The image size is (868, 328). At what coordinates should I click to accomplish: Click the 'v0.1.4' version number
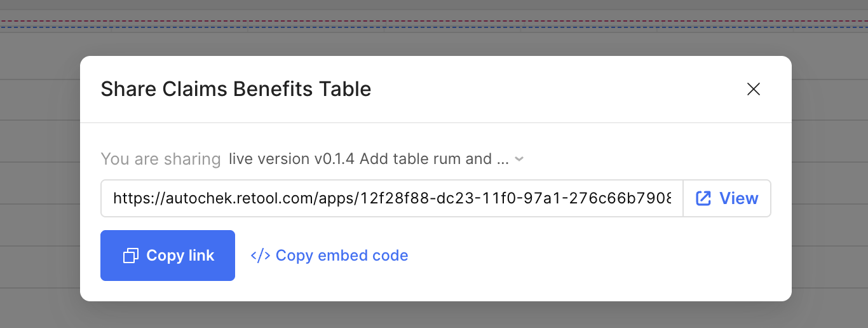pyautogui.click(x=335, y=159)
